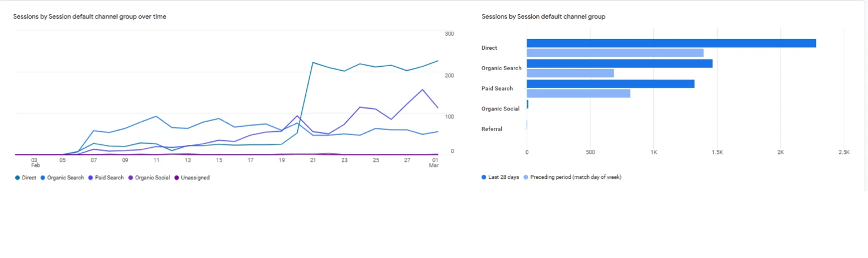The height and width of the screenshot is (258, 868).
Task: Click the dark Paid Search bar
Action: (x=610, y=84)
